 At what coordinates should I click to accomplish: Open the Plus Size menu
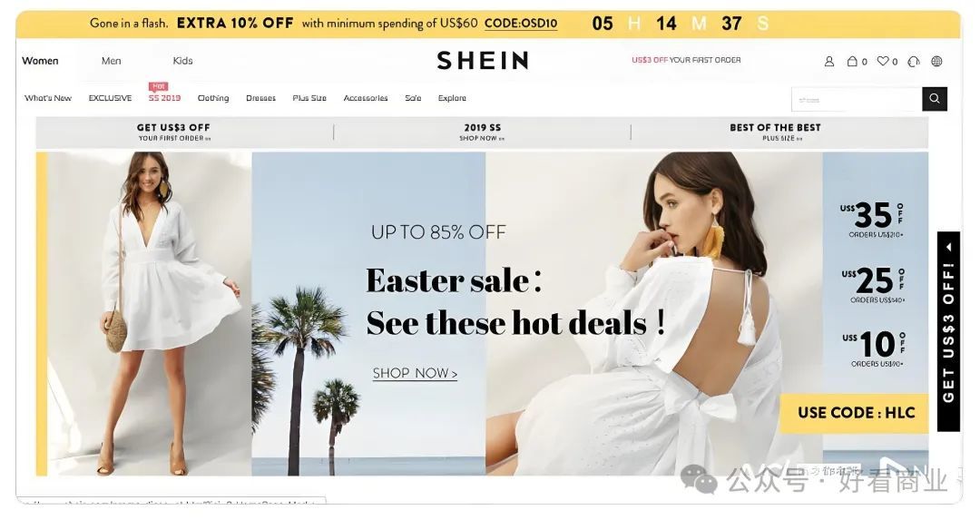tap(309, 98)
